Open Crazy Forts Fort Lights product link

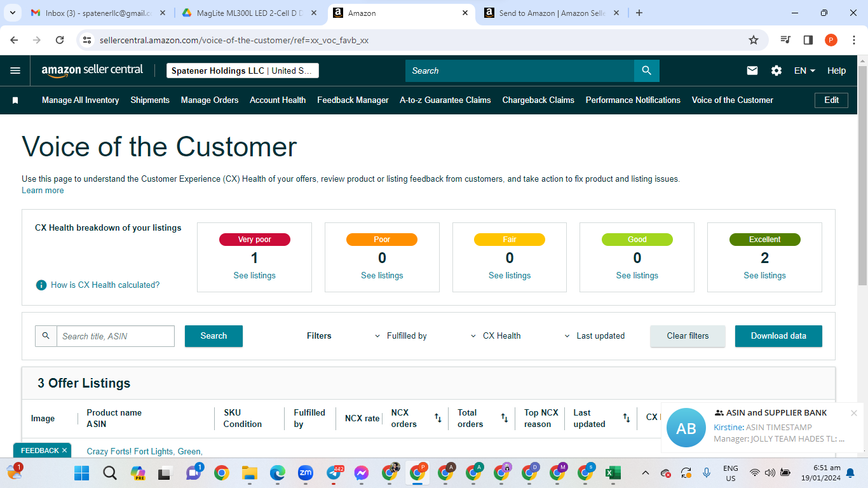144,452
